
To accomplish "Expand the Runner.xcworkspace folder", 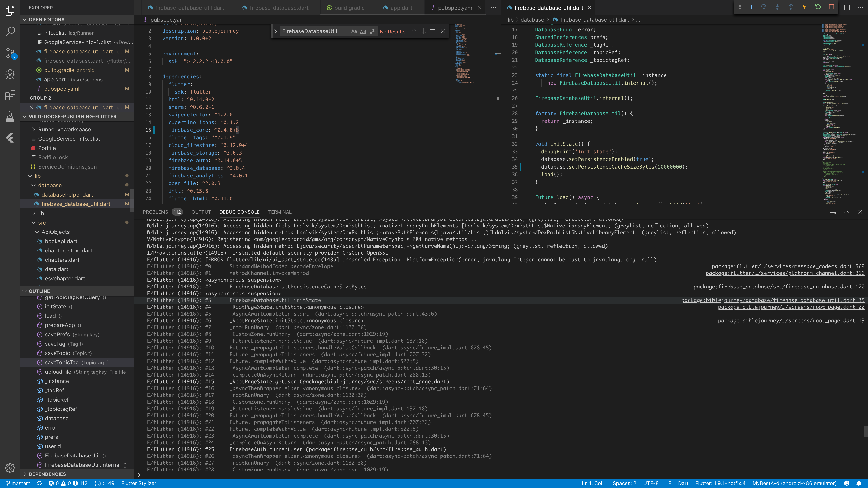I will tap(34, 129).
